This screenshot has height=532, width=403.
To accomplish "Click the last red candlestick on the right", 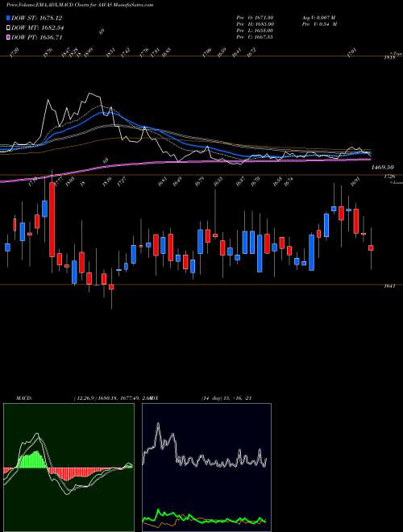I will point(371,248).
